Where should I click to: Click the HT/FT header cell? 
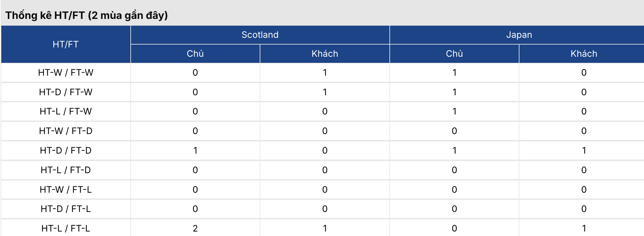pyautogui.click(x=65, y=44)
